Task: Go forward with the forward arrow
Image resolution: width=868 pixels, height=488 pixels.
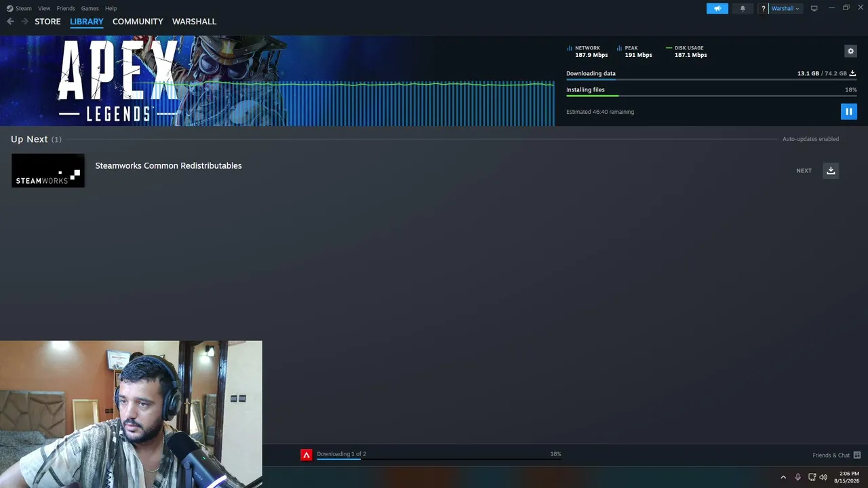Action: [24, 22]
